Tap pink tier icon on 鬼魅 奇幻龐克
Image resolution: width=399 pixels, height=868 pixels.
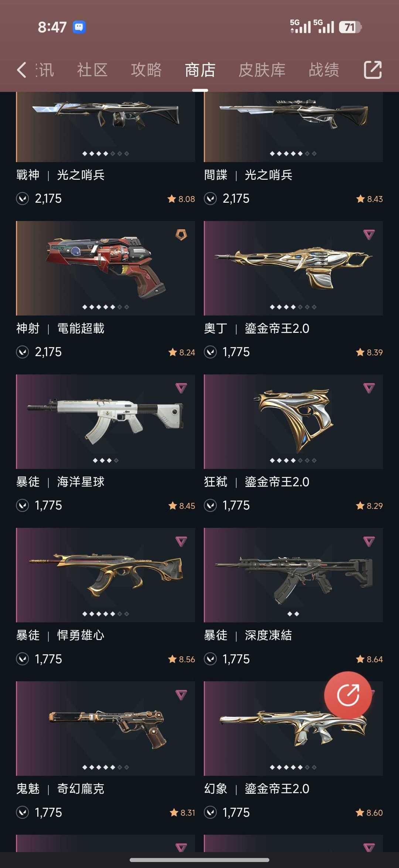[x=181, y=695]
